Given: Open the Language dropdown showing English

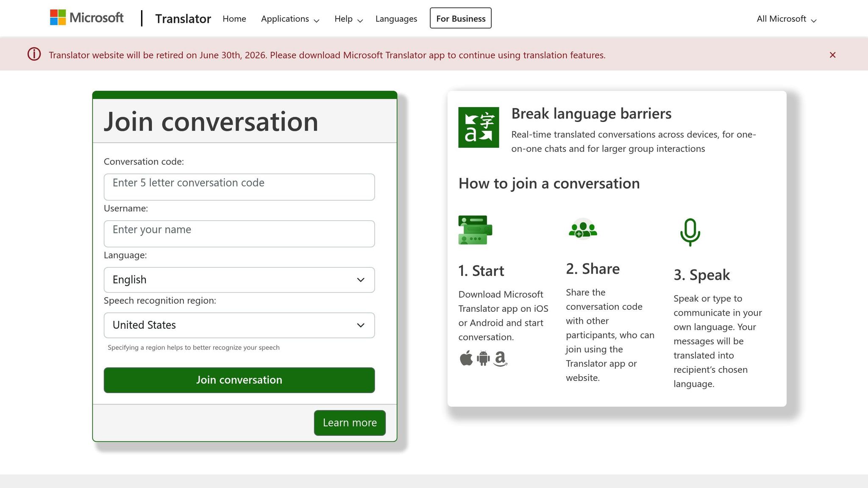Looking at the screenshot, I should pyautogui.click(x=239, y=280).
